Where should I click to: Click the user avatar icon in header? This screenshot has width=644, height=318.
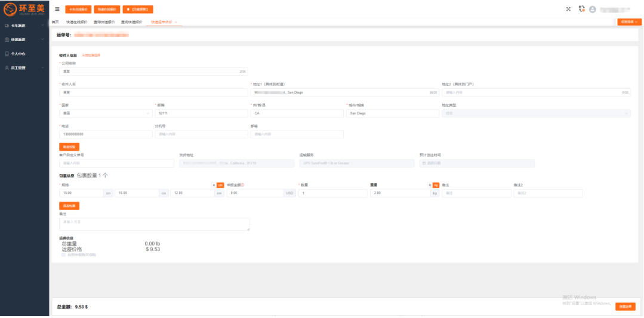coord(592,10)
